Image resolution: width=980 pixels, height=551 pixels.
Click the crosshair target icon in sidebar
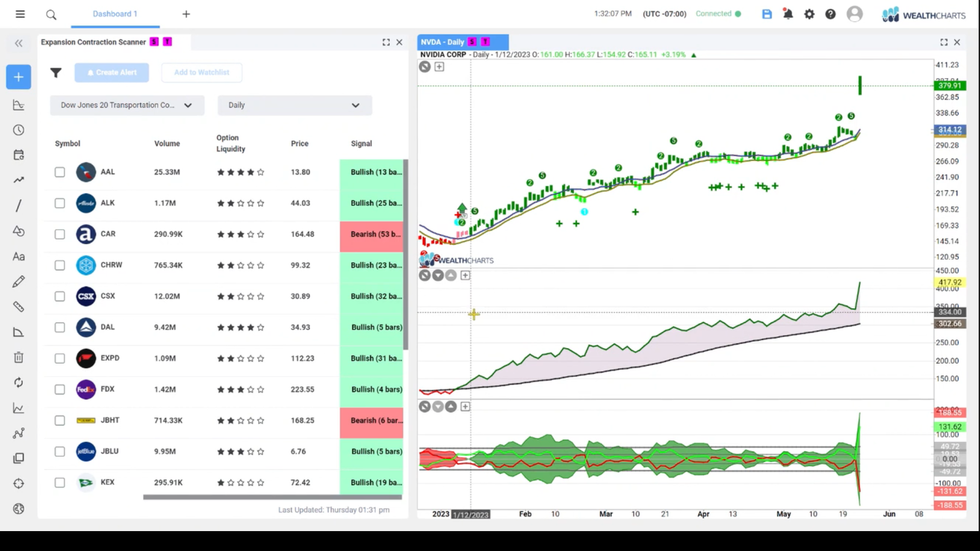(x=18, y=484)
